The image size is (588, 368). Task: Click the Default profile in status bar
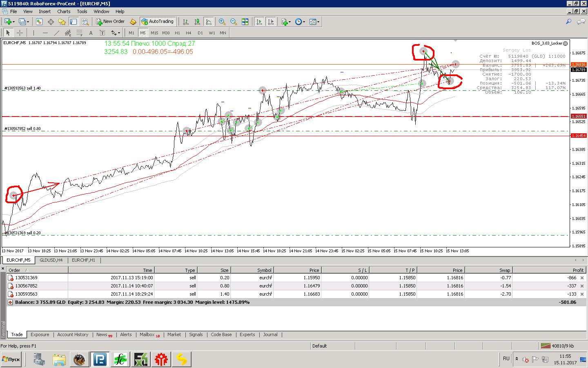point(319,346)
